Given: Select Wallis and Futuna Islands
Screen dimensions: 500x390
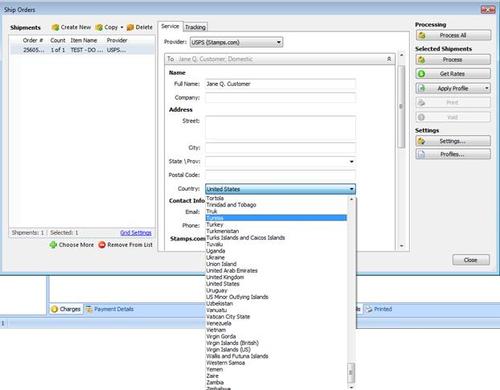Looking at the screenshot, I should coord(276,356).
